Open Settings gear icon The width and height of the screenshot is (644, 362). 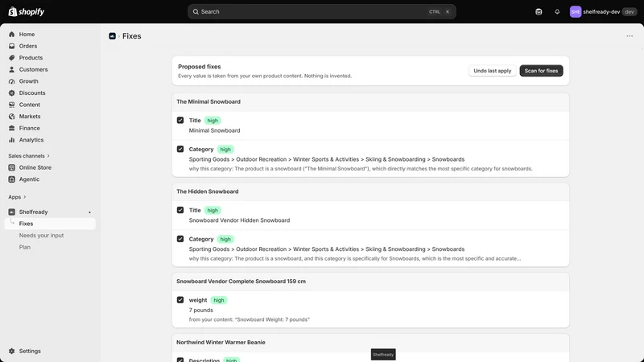(11, 352)
